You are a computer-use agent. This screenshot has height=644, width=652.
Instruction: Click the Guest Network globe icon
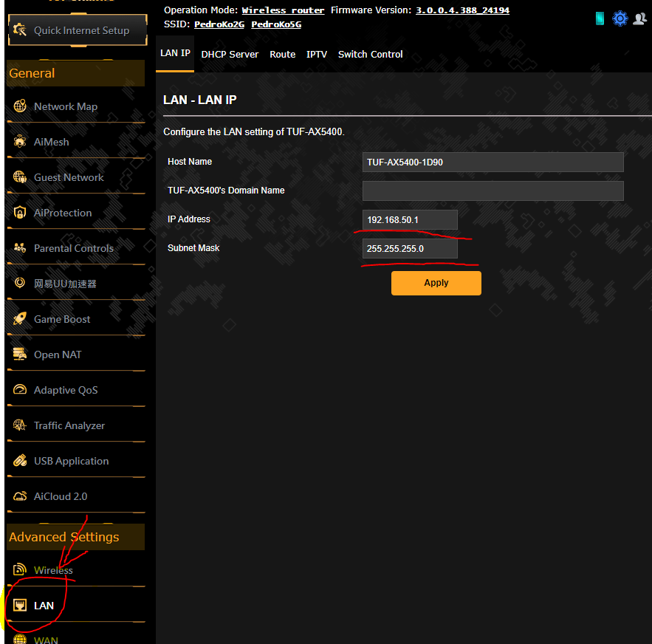[x=19, y=177]
